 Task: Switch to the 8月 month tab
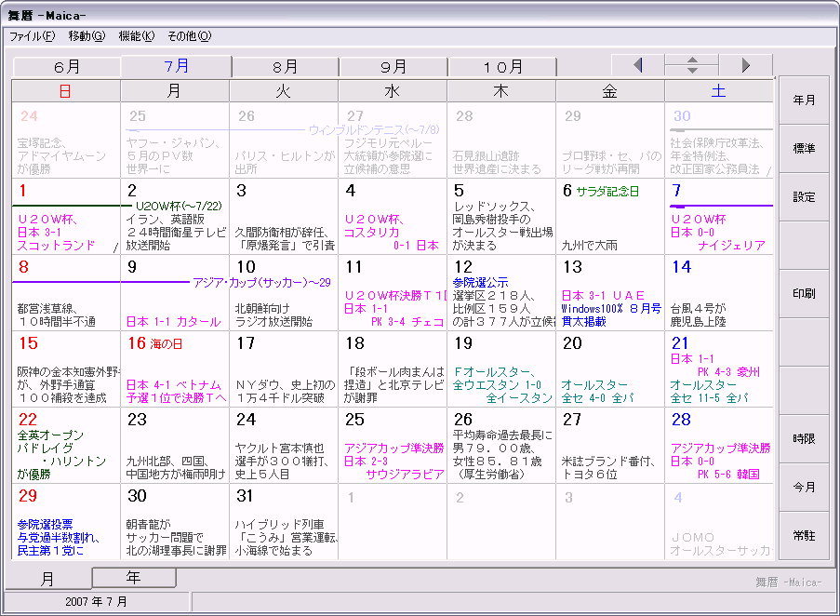(x=285, y=67)
